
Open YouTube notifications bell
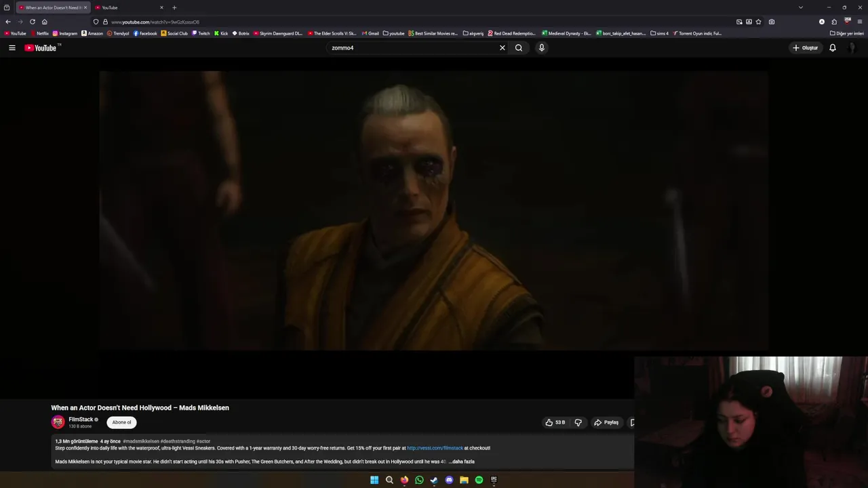tap(832, 48)
